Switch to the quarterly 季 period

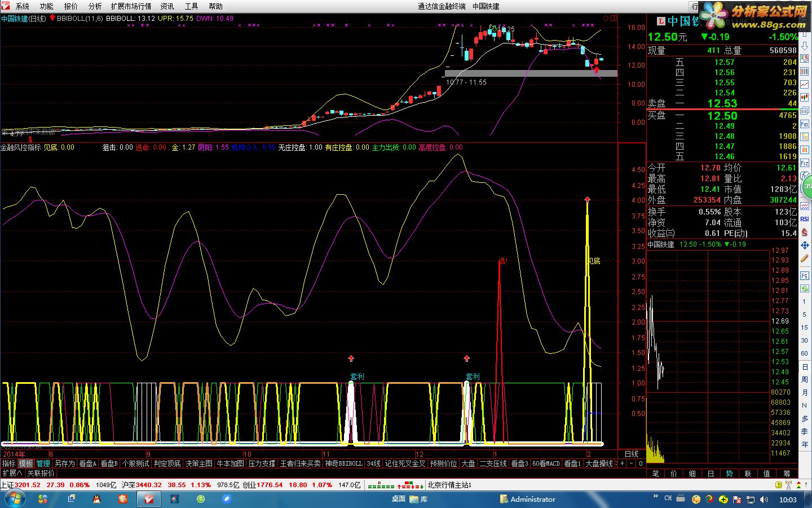(805, 431)
